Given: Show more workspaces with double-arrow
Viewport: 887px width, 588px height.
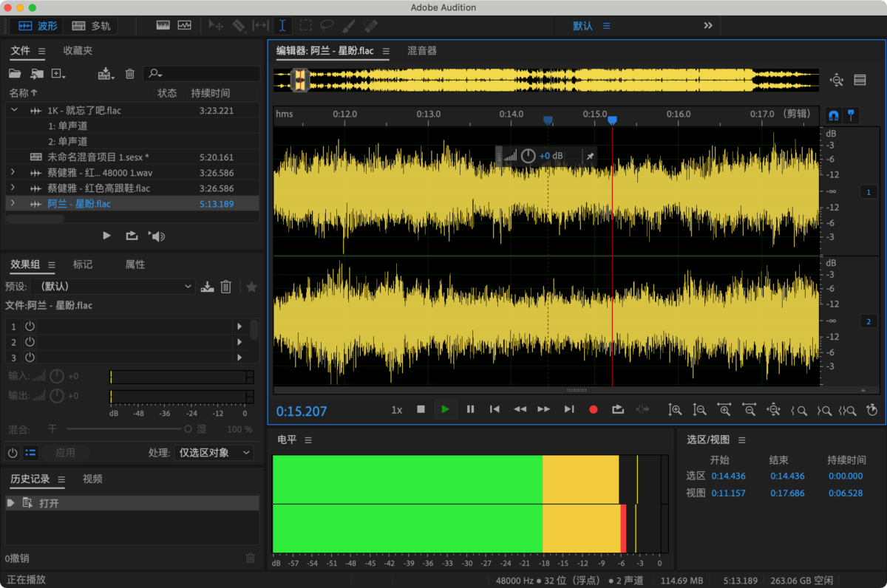Looking at the screenshot, I should coord(708,26).
